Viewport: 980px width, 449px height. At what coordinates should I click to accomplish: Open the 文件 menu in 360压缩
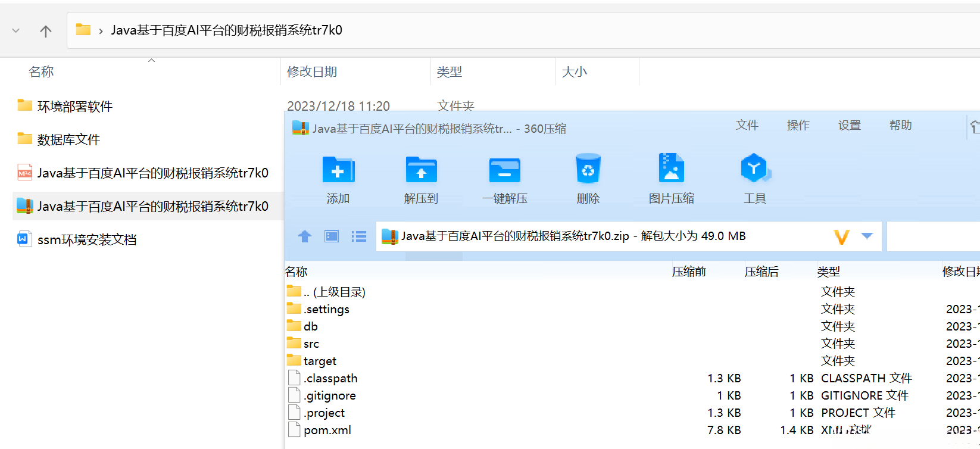click(747, 125)
